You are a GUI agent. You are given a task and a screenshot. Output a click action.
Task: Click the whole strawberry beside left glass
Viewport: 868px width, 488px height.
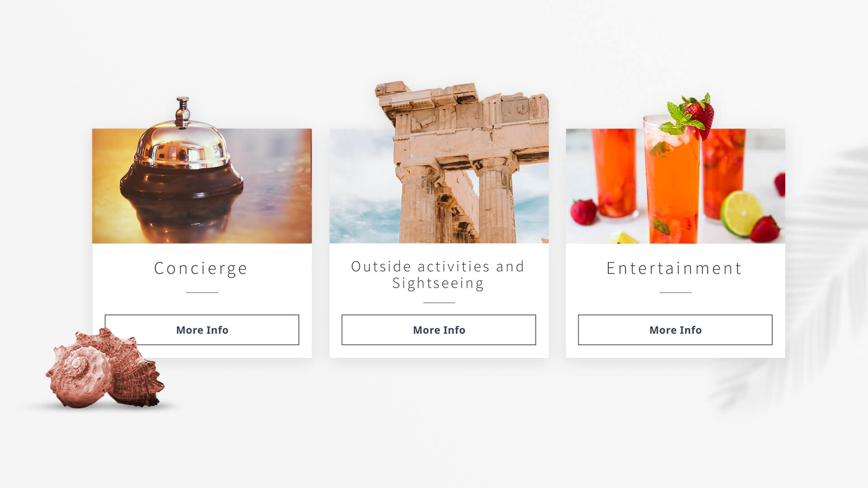(583, 212)
